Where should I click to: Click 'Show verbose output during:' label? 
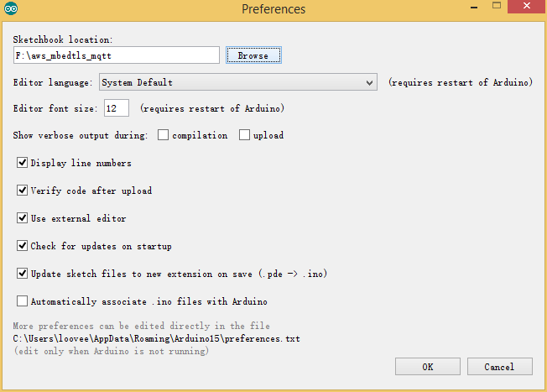pyautogui.click(x=81, y=135)
